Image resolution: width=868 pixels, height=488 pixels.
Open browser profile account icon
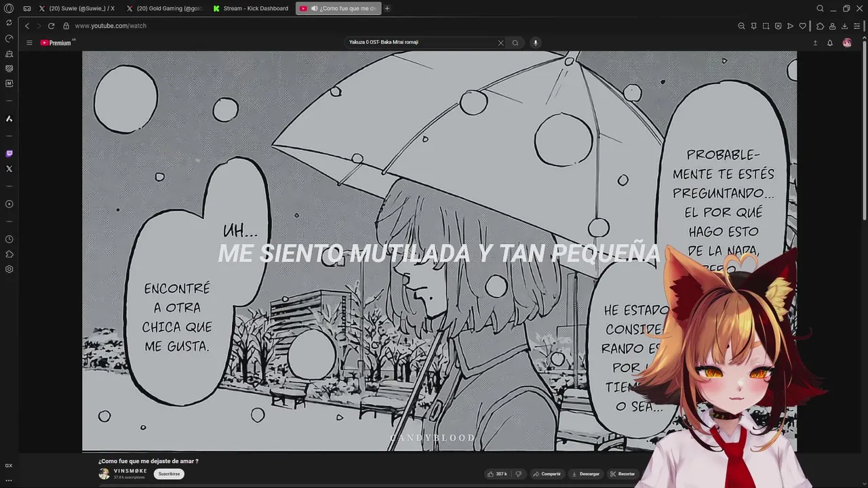832,26
